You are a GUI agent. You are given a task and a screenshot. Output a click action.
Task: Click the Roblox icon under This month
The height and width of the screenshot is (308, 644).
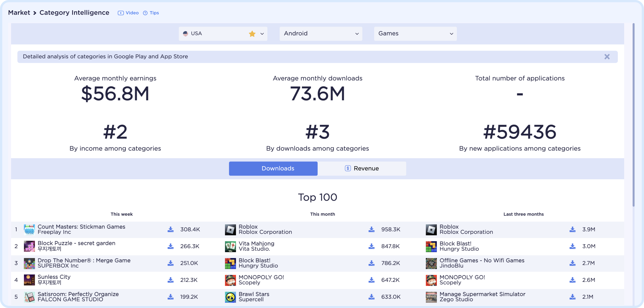coord(230,229)
